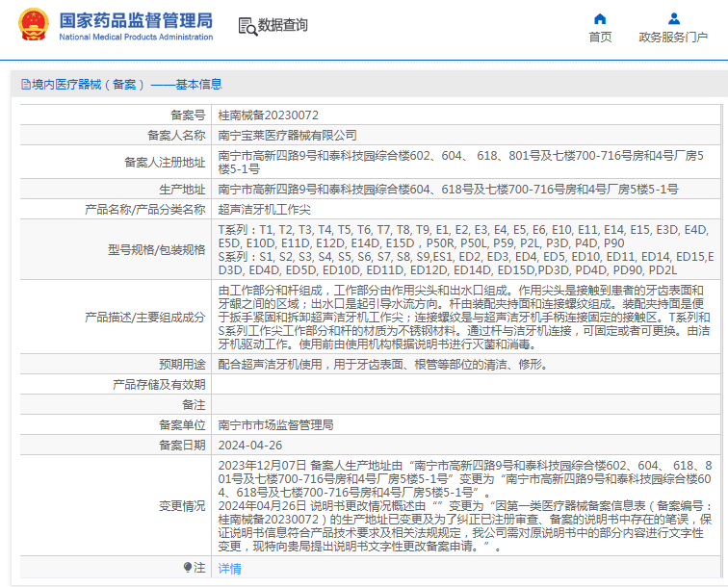The height and width of the screenshot is (587, 728).
Task: Click the 2024年04月26日 change entry
Action: point(465,526)
